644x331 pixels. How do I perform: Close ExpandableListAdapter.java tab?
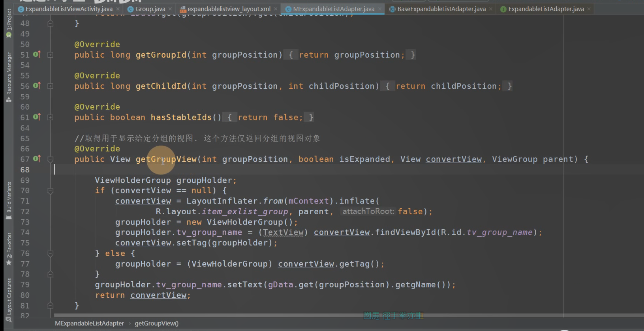tap(589, 9)
